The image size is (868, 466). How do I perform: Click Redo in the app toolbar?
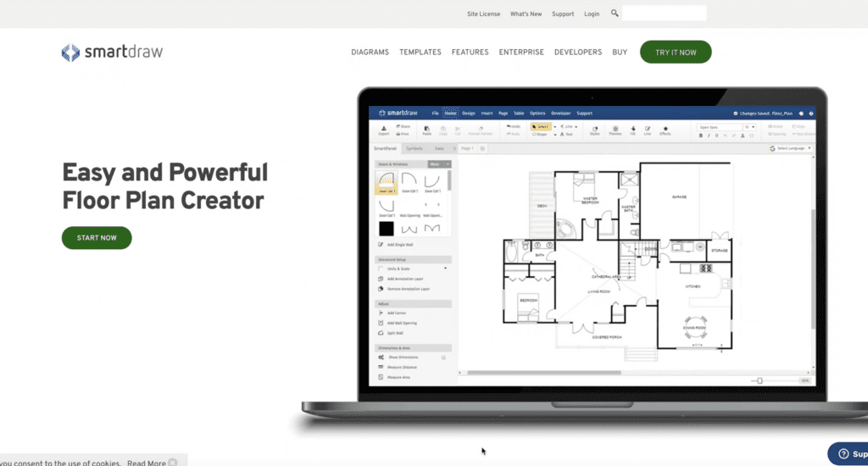tap(513, 134)
